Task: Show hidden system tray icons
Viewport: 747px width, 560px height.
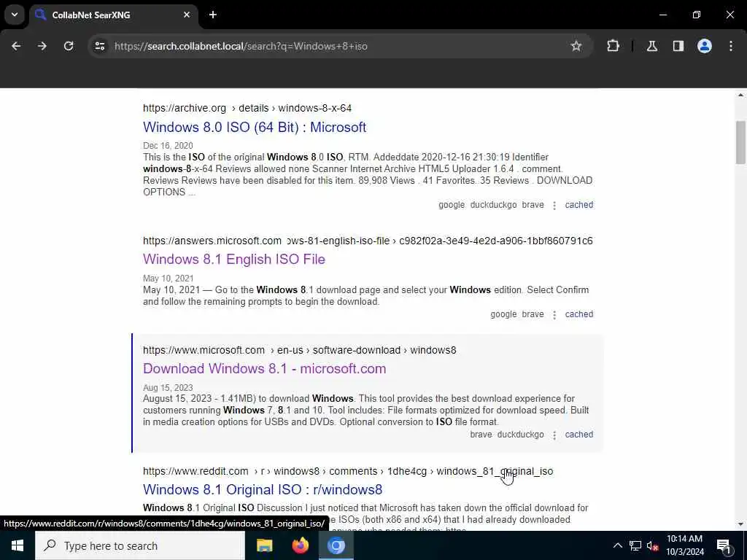Action: [x=617, y=545]
